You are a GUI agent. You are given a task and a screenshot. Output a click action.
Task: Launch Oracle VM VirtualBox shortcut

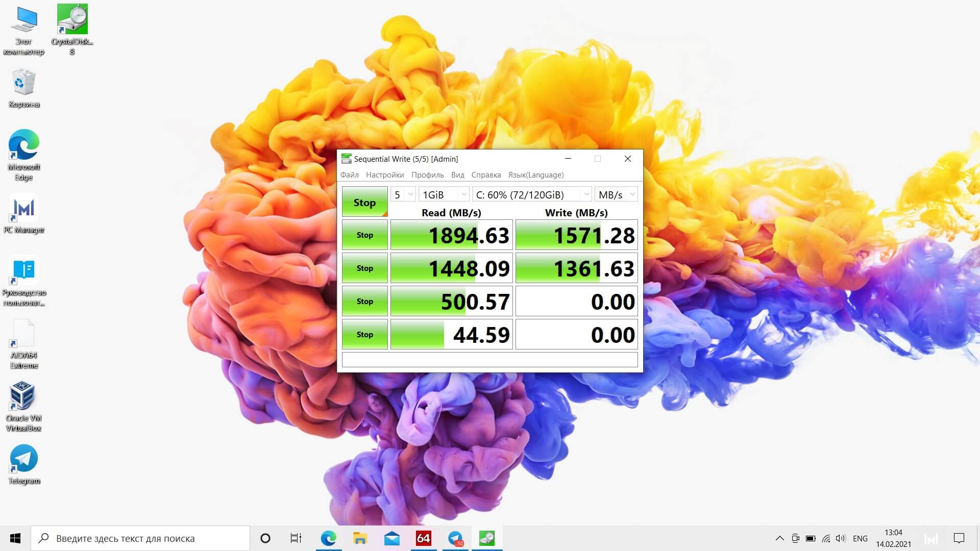pos(23,406)
